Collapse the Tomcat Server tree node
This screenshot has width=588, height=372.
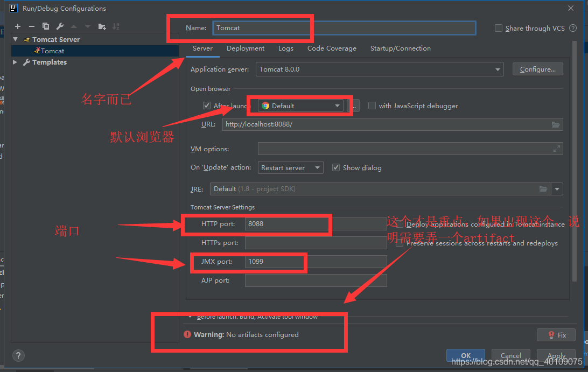(x=16, y=39)
